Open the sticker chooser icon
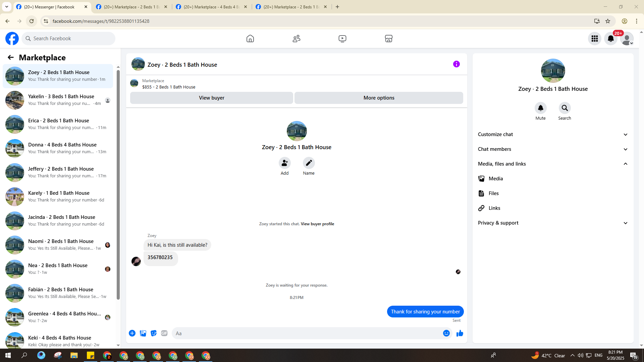This screenshot has height=362, width=644. [154, 333]
